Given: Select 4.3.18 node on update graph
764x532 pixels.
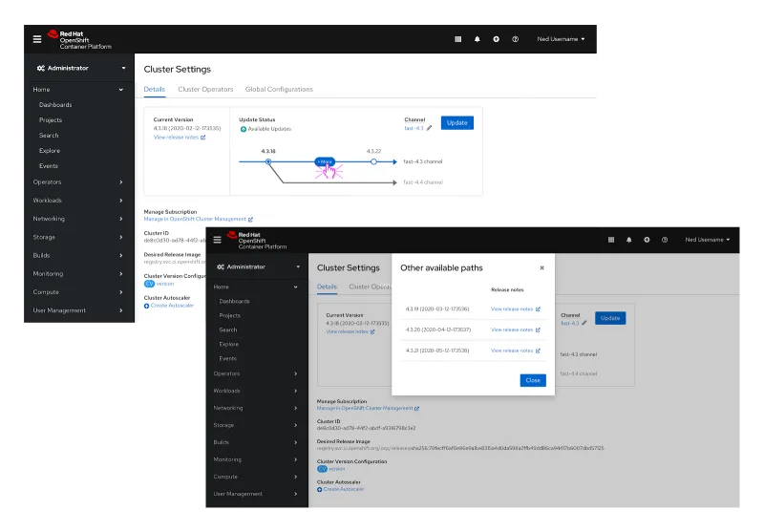Looking at the screenshot, I should (x=268, y=161).
